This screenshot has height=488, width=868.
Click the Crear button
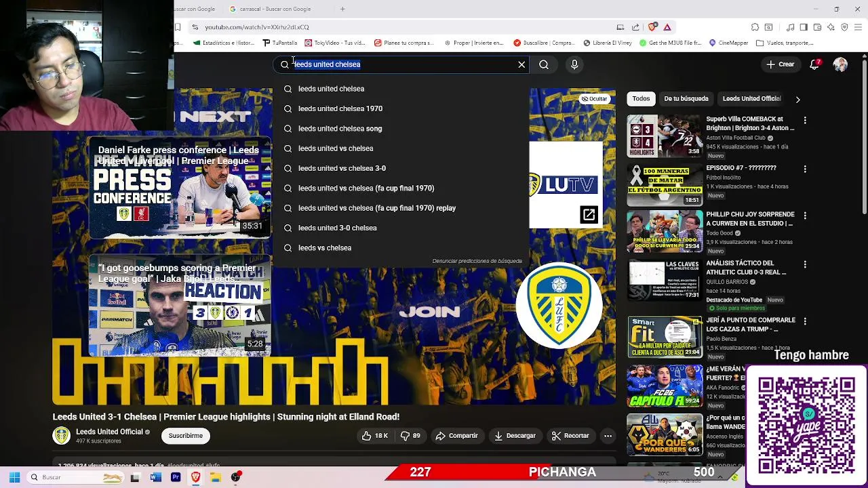coord(781,64)
